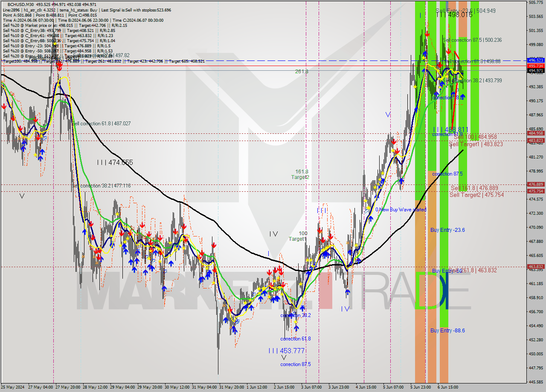The image size is (546, 392).
Task: Click the '27 May 20:00' time axis label
Action: pyautogui.click(x=69, y=387)
